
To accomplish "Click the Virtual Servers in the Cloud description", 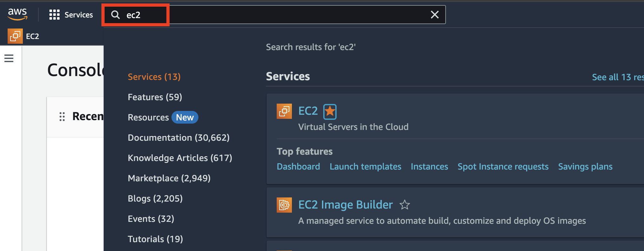I will 353,127.
